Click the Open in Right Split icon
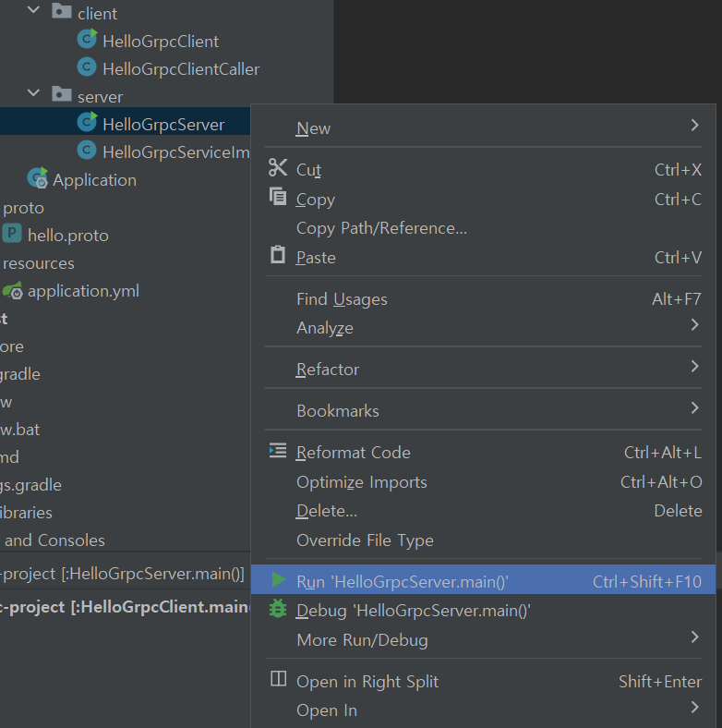 [279, 679]
